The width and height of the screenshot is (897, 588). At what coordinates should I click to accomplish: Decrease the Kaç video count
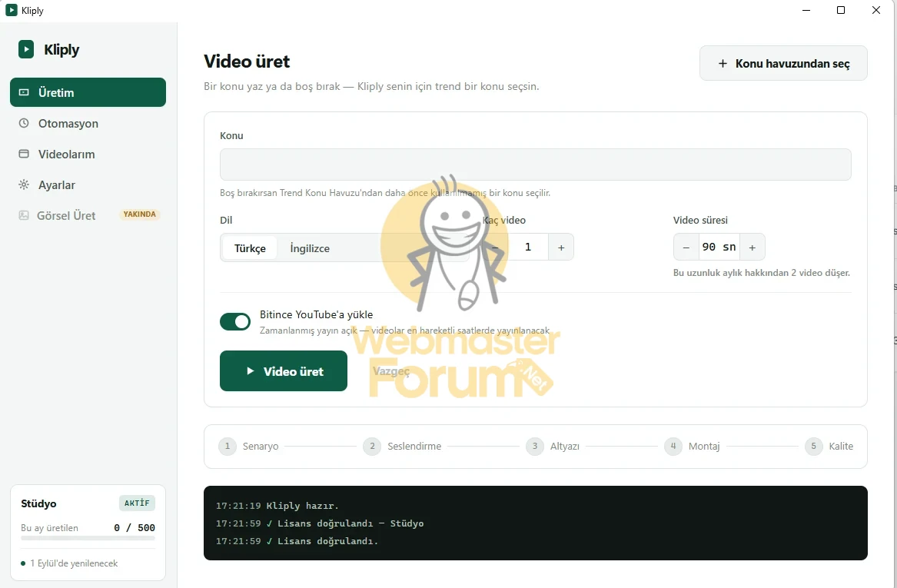pyautogui.click(x=495, y=247)
